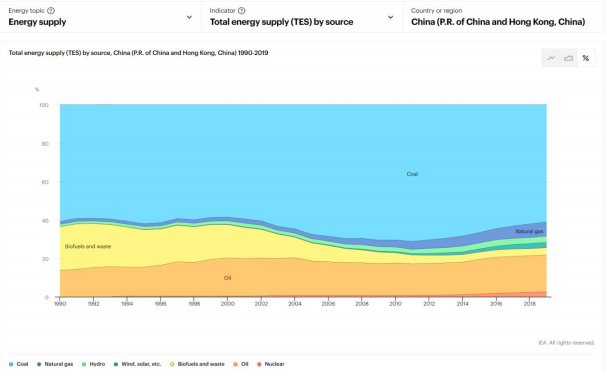Select the percent share view icon
Image resolution: width=607 pixels, height=377 pixels.
tap(586, 58)
